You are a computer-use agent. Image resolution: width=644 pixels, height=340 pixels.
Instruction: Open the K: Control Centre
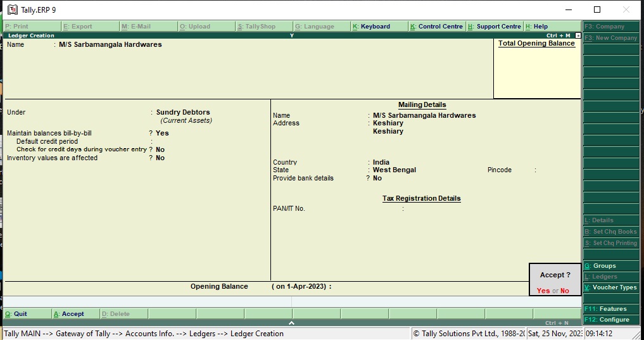[x=437, y=27]
